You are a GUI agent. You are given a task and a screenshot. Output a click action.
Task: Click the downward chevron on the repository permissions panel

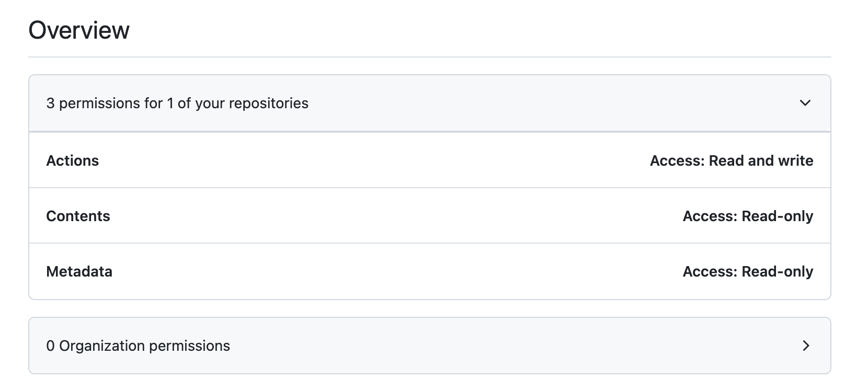[x=806, y=103]
